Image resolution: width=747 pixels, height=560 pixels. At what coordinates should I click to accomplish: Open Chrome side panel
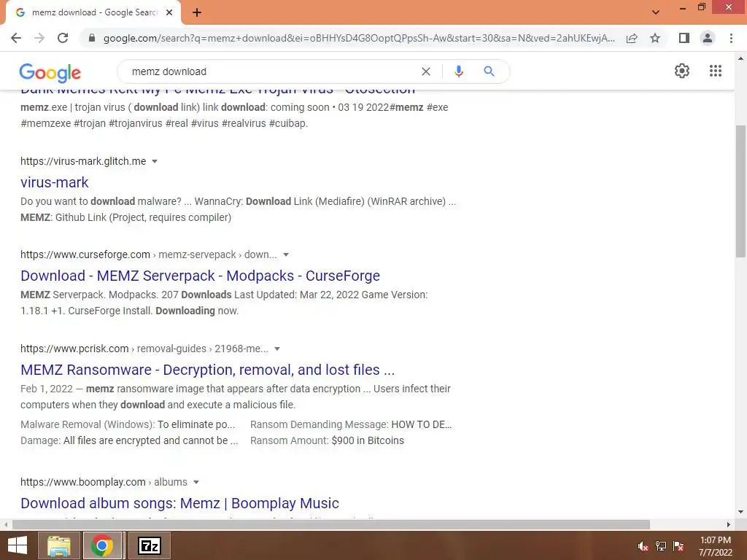coord(684,38)
